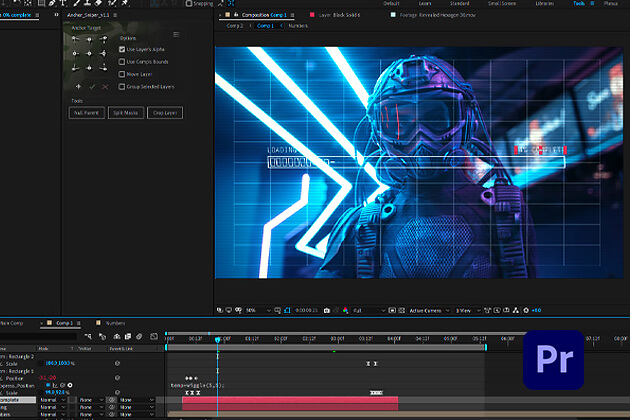This screenshot has height=420, width=630.
Task: Enable the Snapping checkbox
Action: 189,3
